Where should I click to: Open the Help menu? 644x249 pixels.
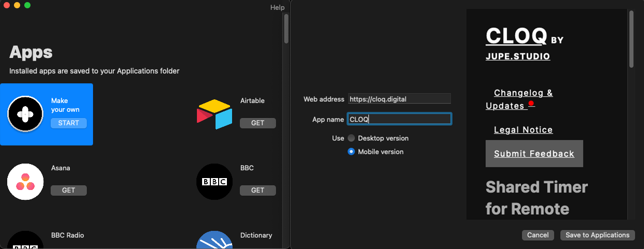[278, 7]
